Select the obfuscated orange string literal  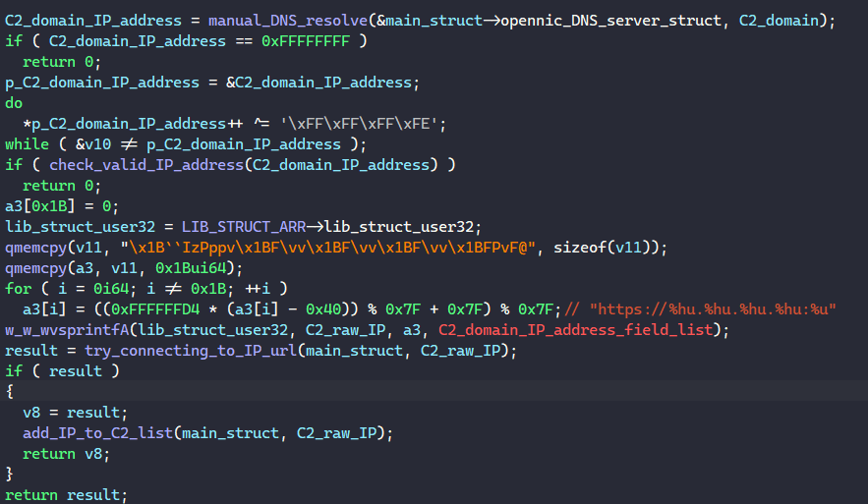pos(327,248)
